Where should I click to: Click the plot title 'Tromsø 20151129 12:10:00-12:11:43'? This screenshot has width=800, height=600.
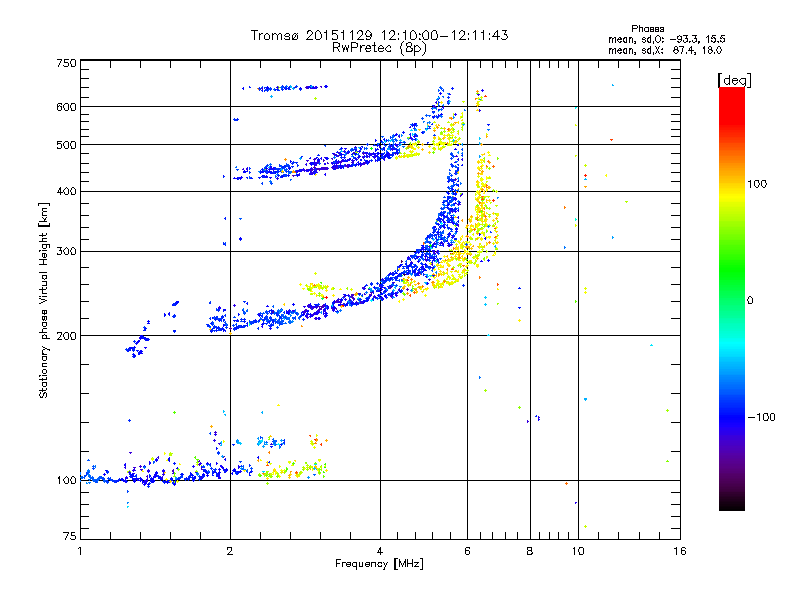coord(379,35)
